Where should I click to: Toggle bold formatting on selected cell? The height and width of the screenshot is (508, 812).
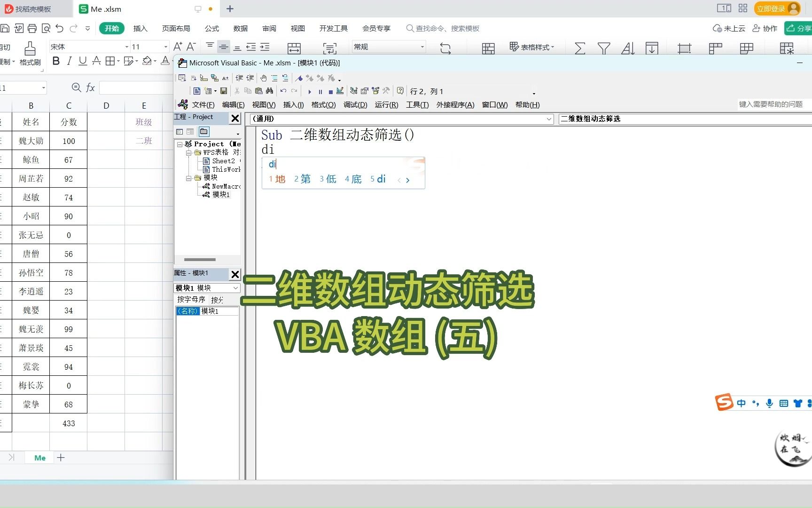tap(55, 61)
